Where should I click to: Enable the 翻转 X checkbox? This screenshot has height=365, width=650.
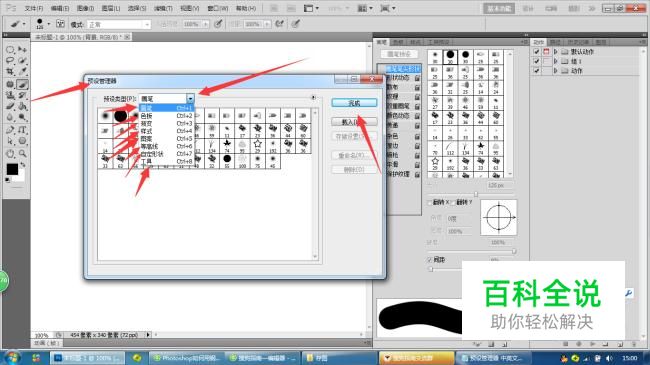(x=430, y=202)
